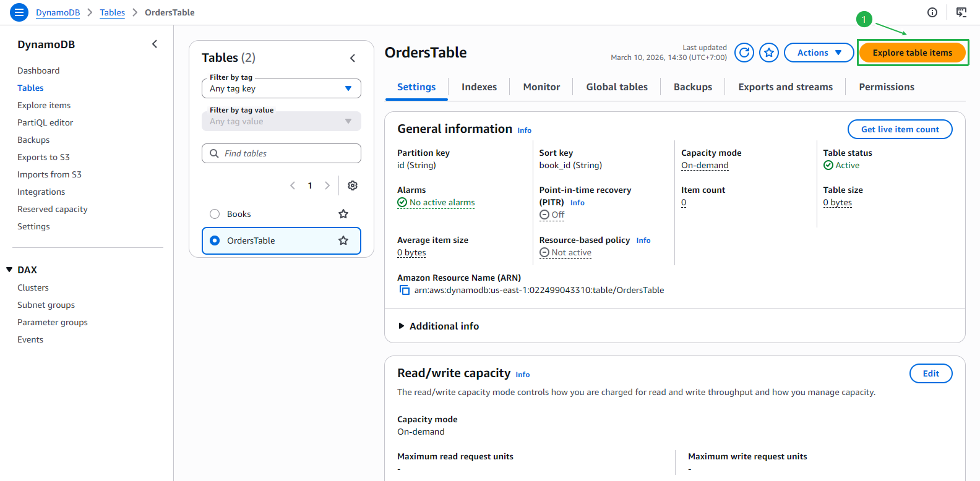Click the Item count value 0
This screenshot has height=481, width=980.
coord(684,202)
